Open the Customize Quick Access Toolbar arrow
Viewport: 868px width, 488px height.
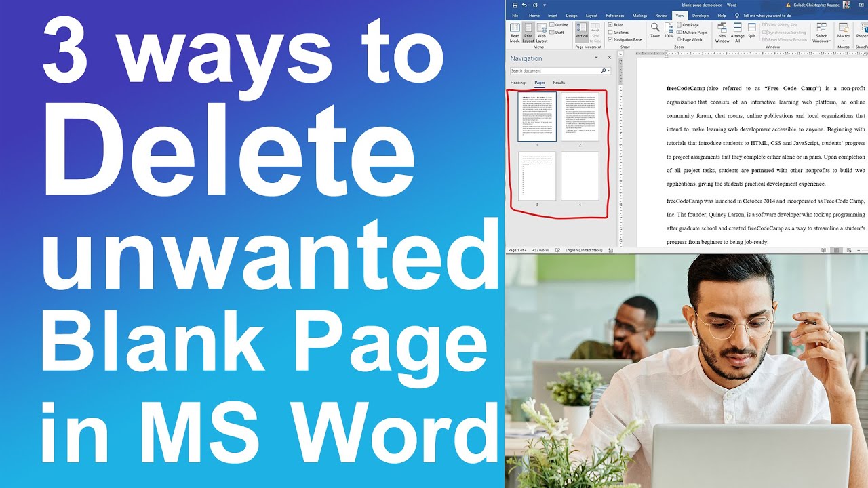pyautogui.click(x=543, y=5)
